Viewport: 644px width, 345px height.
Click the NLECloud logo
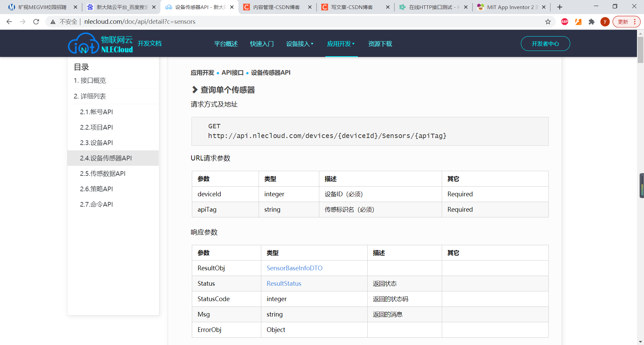[101, 44]
